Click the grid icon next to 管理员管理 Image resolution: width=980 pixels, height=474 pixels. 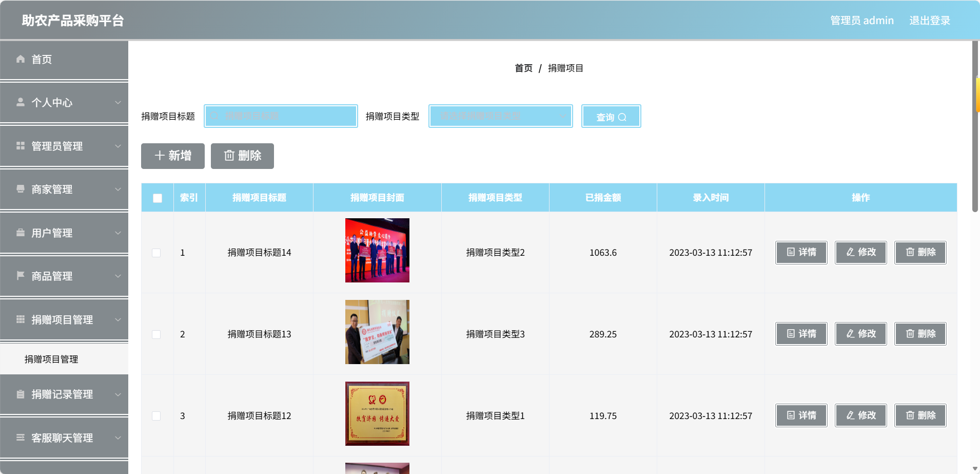click(x=21, y=146)
